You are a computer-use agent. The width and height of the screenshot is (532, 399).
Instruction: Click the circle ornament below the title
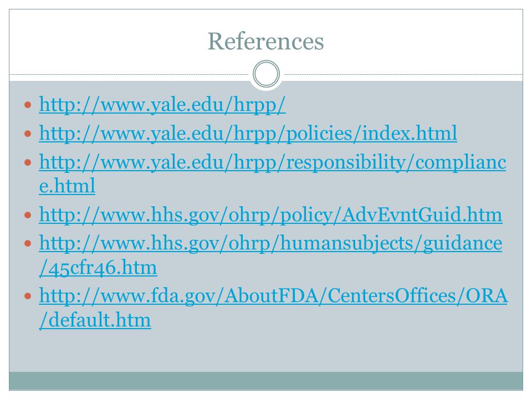[267, 74]
